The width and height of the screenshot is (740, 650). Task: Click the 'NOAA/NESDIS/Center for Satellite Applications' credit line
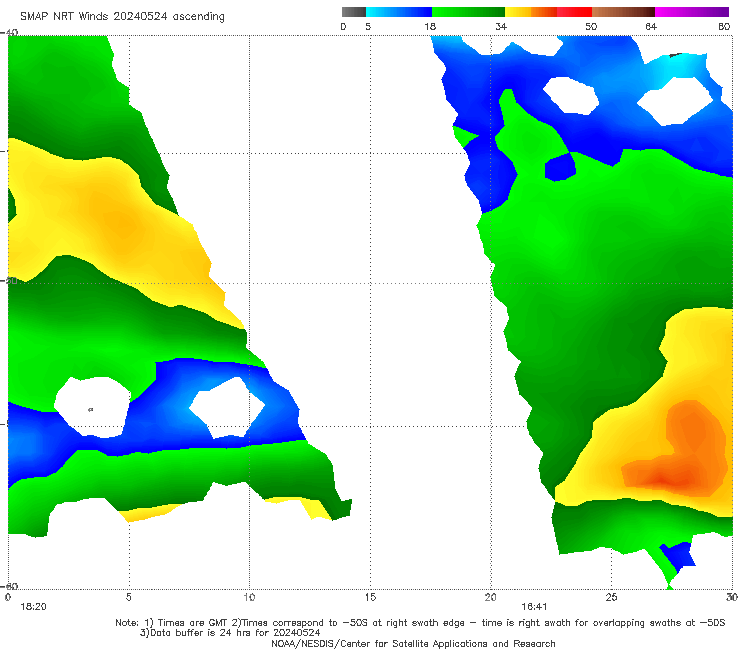(x=413, y=644)
